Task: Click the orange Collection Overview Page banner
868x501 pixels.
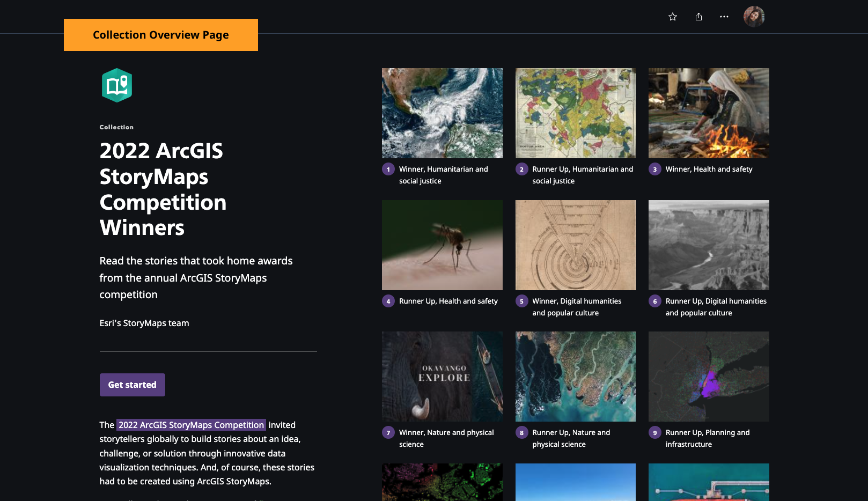Action: (161, 34)
